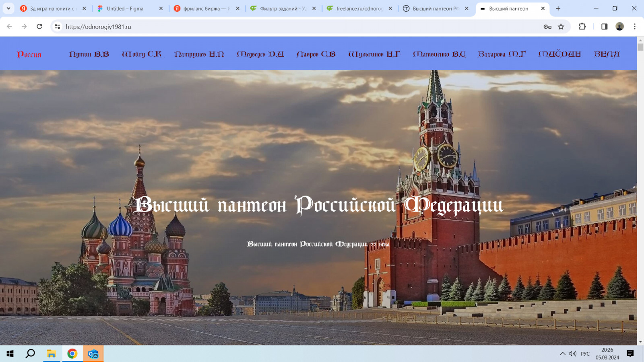Click the volume icon in system tray

click(x=573, y=354)
